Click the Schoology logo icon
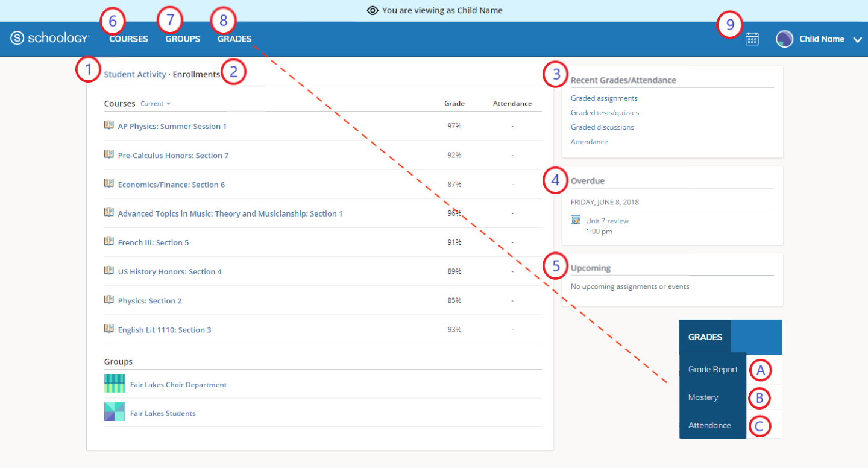Image resolution: width=868 pixels, height=468 pixels. [x=18, y=39]
